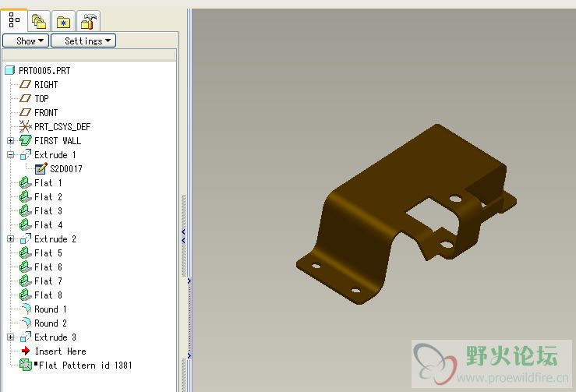Select the S2D0017 section label
This screenshot has height=392, width=576.
click(66, 169)
